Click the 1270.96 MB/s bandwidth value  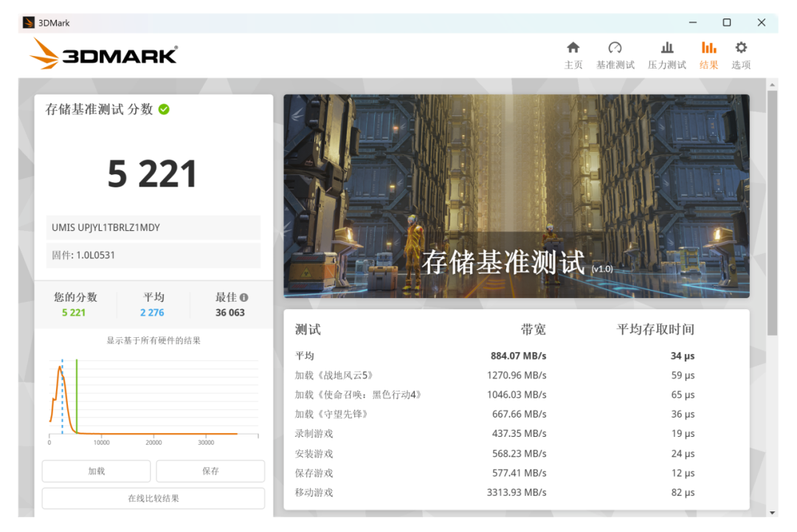click(x=517, y=376)
